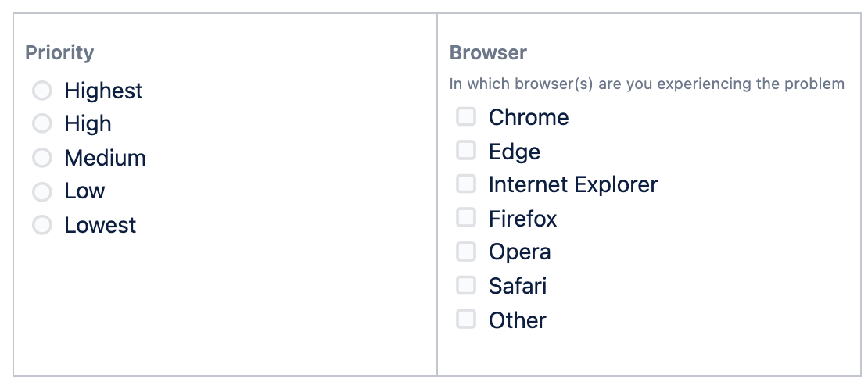Click the Medium label text
The height and width of the screenshot is (389, 868).
(x=105, y=158)
